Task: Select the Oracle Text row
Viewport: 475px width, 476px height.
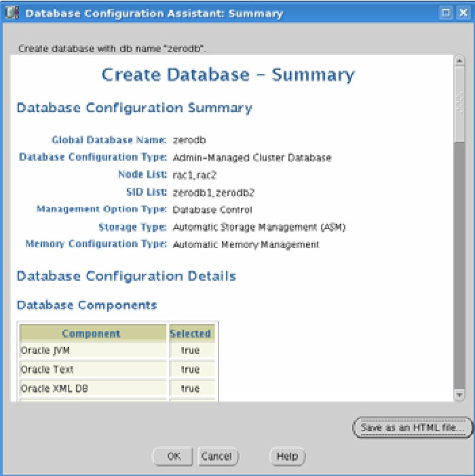Action: coord(93,370)
